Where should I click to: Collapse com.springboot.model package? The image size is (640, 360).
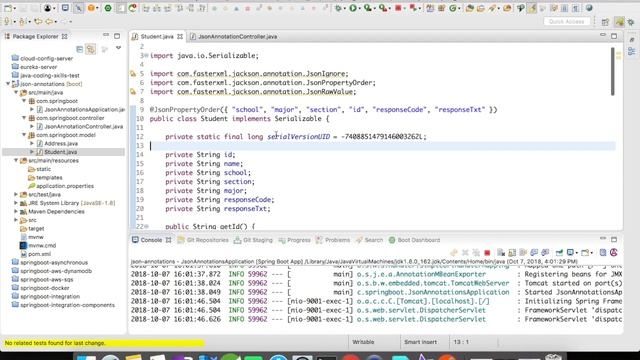pos(24,135)
